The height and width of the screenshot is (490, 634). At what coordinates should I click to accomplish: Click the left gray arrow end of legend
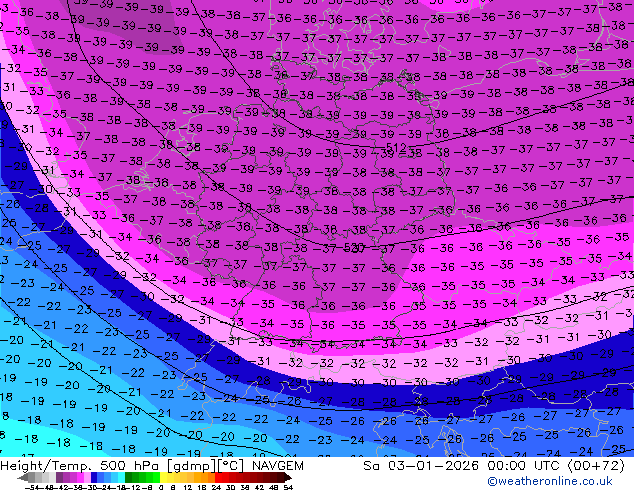pos(23,477)
